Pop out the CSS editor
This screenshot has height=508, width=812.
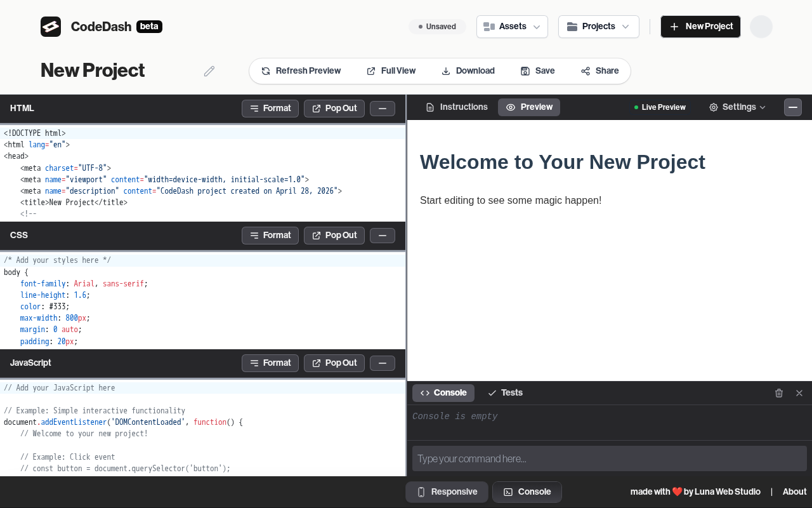(x=334, y=236)
